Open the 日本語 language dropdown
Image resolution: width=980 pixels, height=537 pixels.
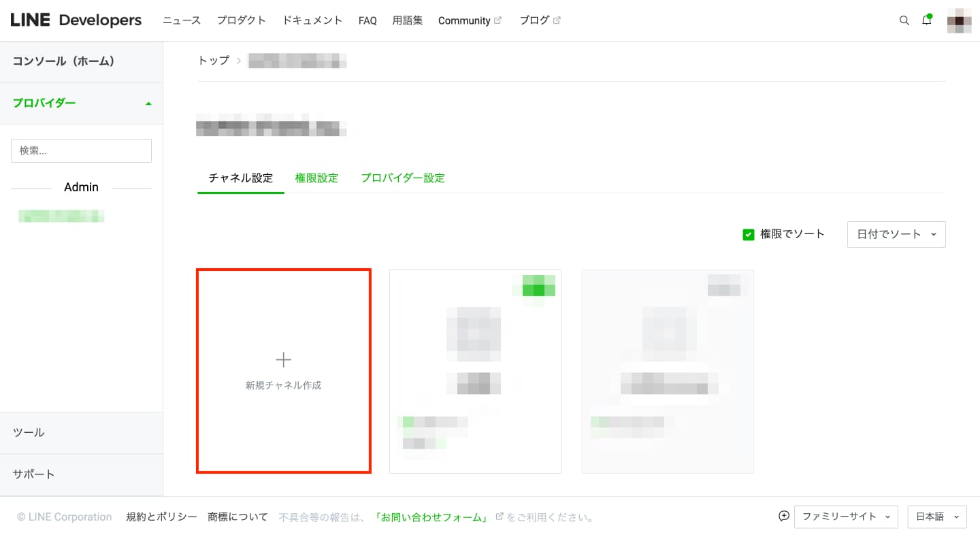coord(937,517)
